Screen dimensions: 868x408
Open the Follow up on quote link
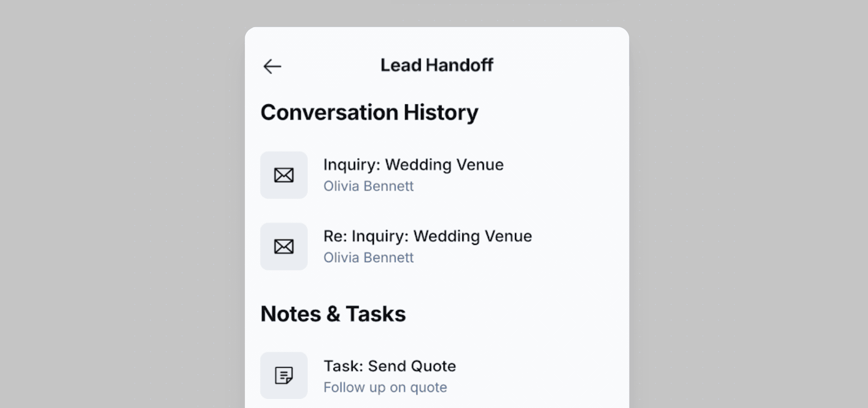385,386
